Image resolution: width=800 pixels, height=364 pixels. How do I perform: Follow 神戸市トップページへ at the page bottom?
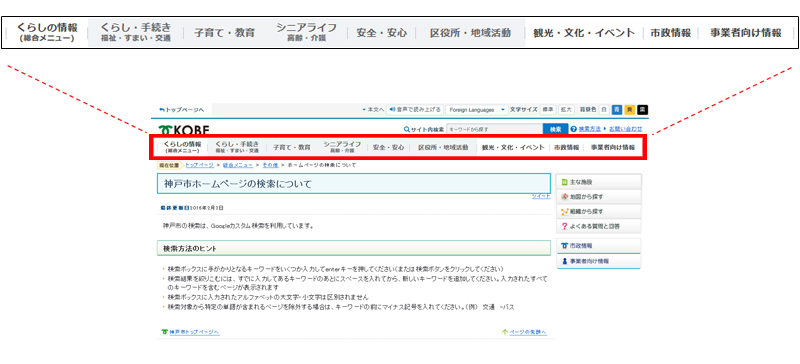click(190, 332)
